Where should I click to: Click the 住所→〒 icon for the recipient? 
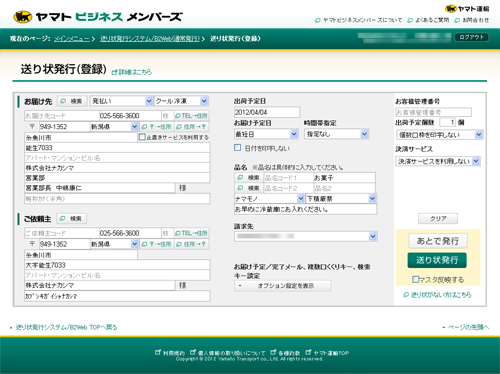(192, 127)
